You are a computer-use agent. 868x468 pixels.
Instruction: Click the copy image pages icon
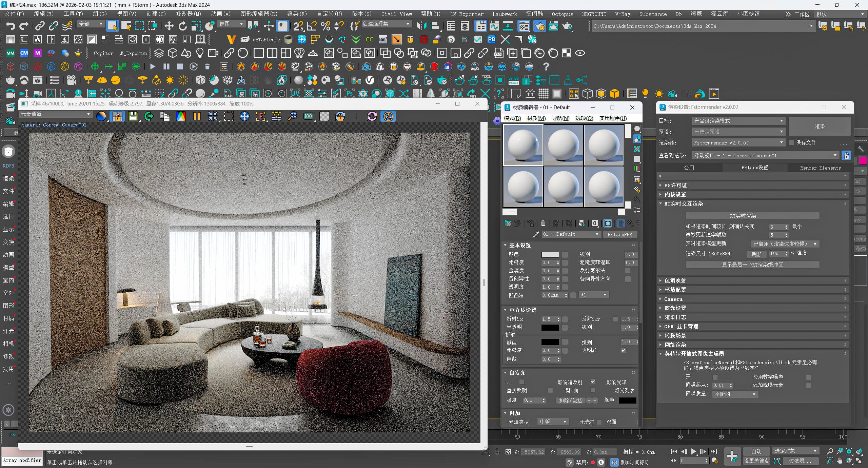tap(165, 117)
